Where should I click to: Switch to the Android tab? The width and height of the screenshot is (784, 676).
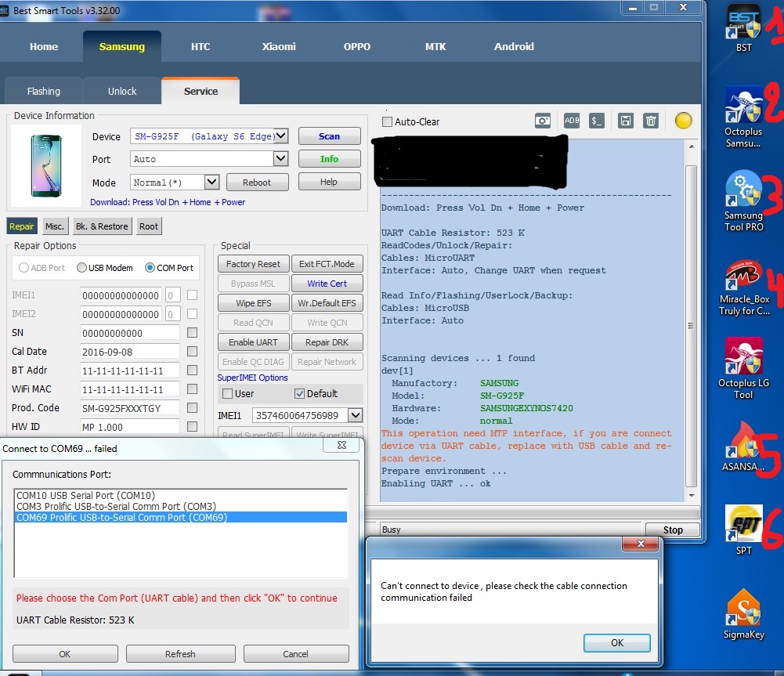[x=514, y=46]
